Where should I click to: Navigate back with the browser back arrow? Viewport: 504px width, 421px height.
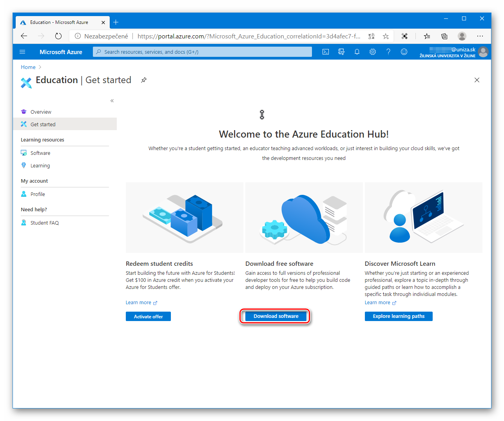(24, 36)
